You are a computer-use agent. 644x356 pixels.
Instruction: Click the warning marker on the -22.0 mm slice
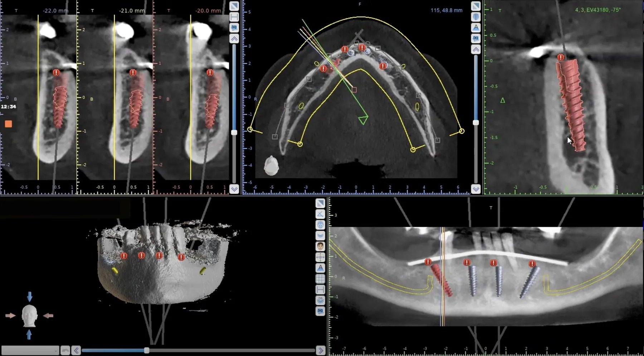(x=56, y=72)
